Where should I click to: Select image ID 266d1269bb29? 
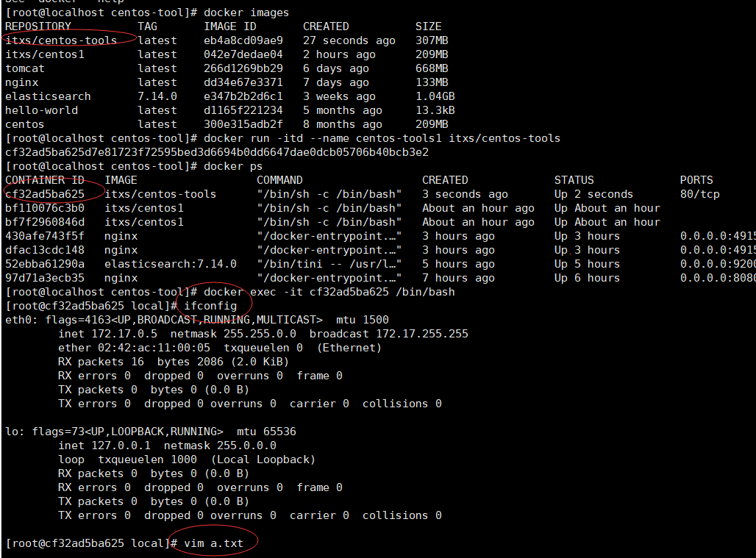coord(243,68)
